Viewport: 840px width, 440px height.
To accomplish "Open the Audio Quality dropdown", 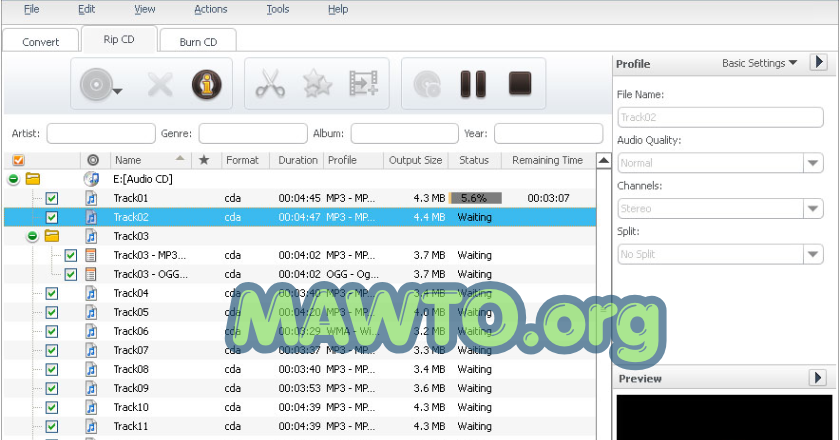I will 813,162.
